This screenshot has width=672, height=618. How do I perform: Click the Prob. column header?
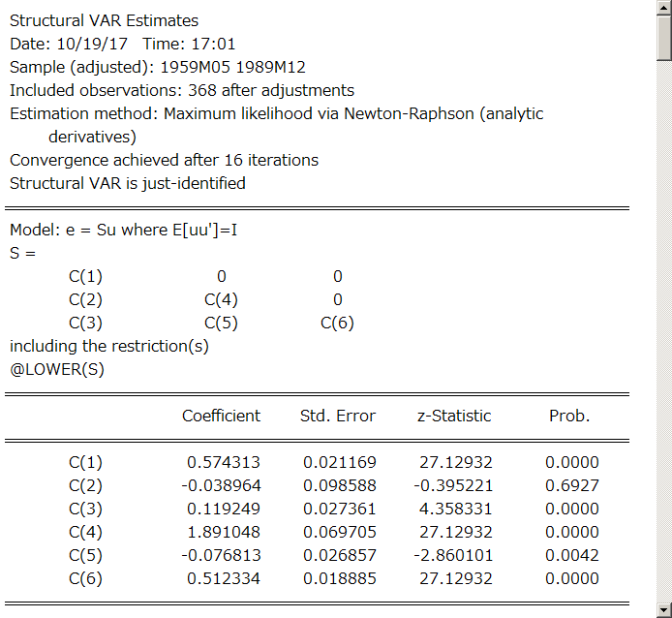[569, 416]
